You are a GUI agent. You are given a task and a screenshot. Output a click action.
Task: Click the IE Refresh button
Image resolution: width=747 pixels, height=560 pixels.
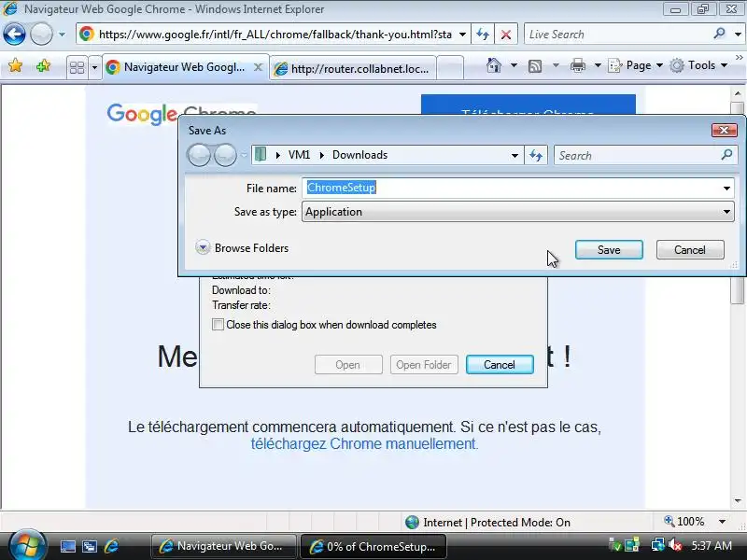point(483,35)
